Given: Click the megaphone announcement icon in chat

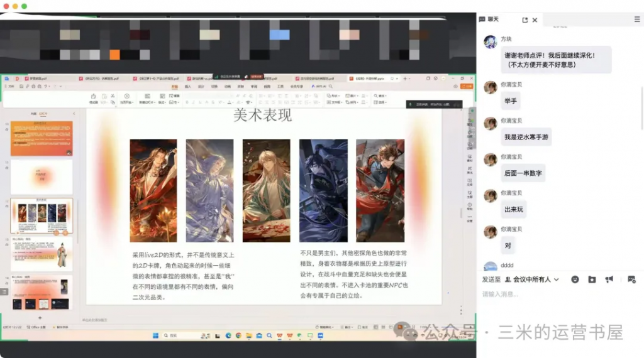Looking at the screenshot, I should click(x=609, y=279).
